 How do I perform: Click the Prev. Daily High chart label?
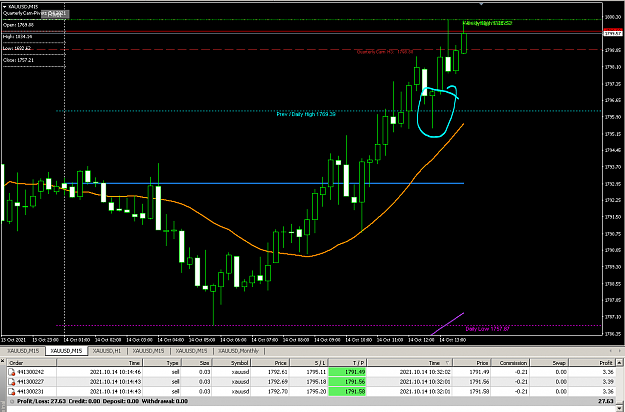(x=306, y=114)
